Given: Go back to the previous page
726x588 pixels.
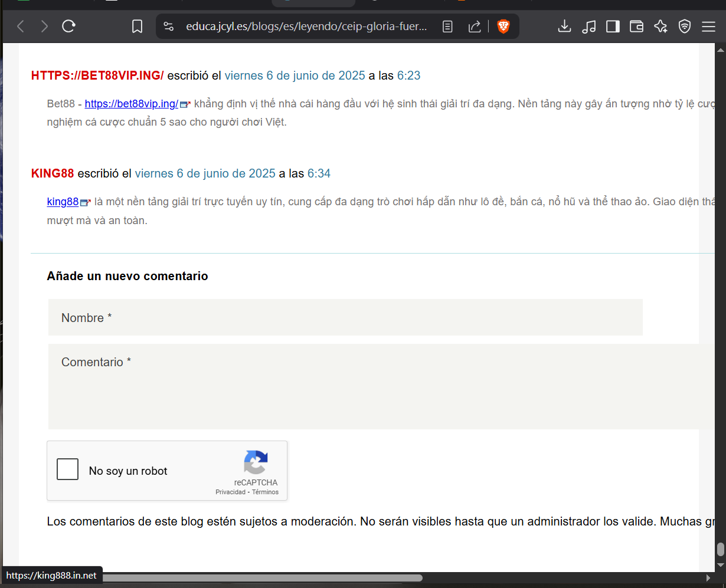Looking at the screenshot, I should pos(21,26).
